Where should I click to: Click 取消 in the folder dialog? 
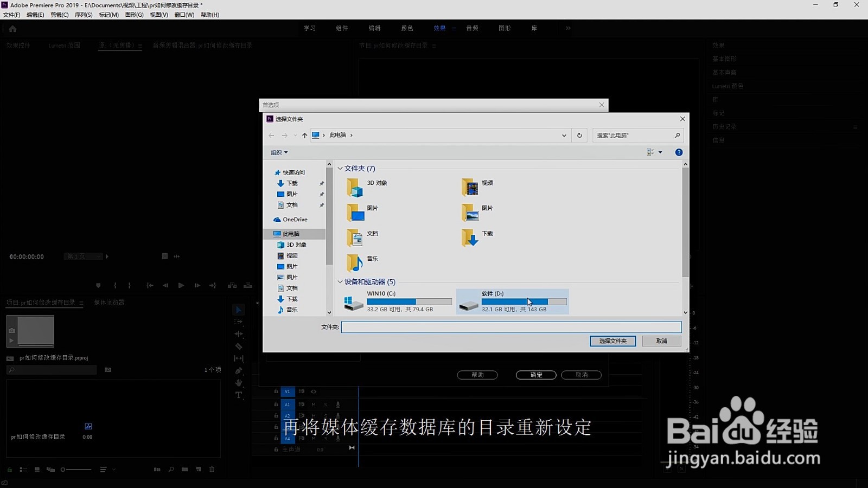tap(662, 341)
